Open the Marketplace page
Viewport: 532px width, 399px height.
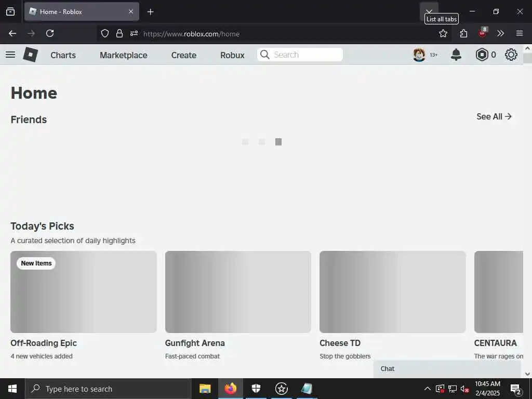pyautogui.click(x=124, y=55)
